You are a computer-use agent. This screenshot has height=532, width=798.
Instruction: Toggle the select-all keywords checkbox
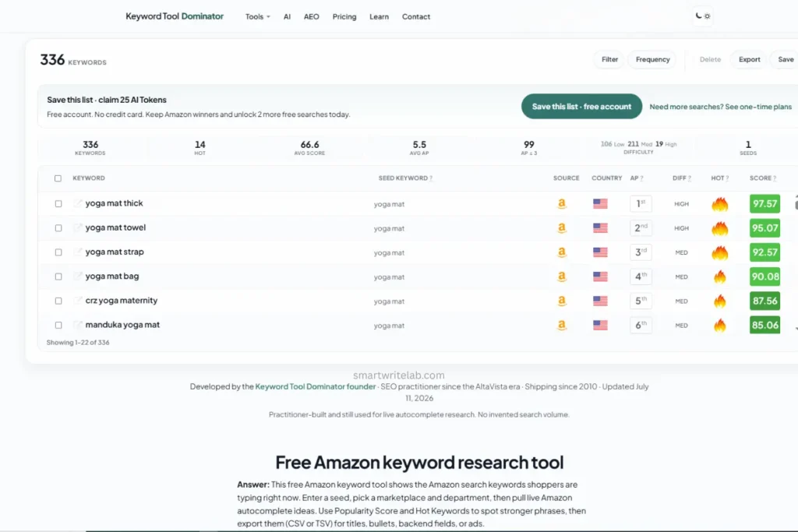tap(58, 178)
